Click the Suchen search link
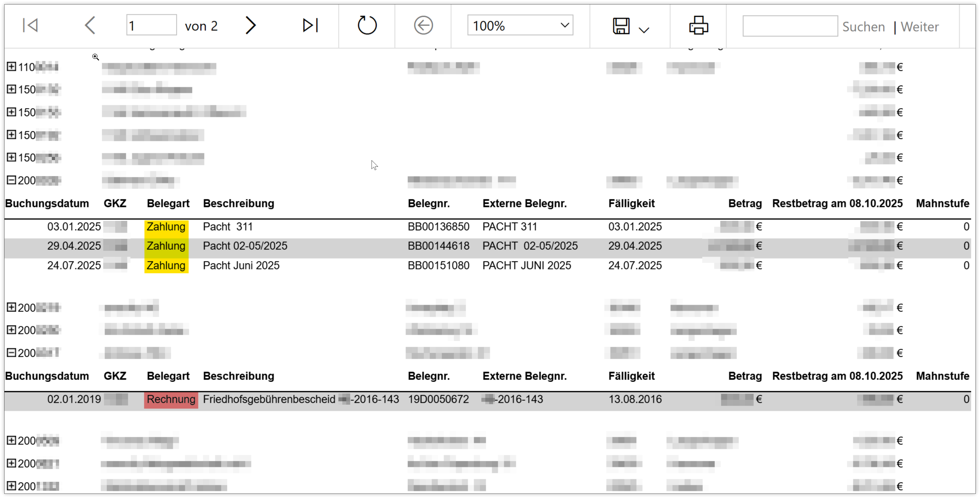 pos(863,27)
